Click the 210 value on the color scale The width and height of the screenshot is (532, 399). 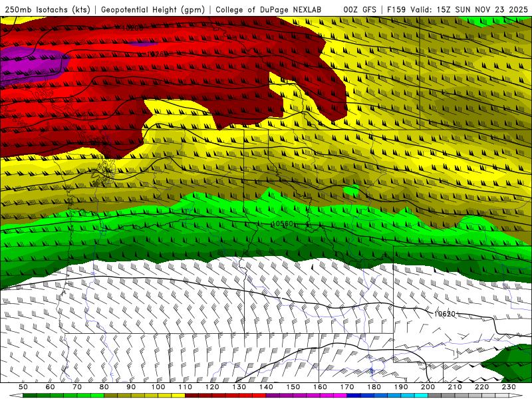[455, 387]
